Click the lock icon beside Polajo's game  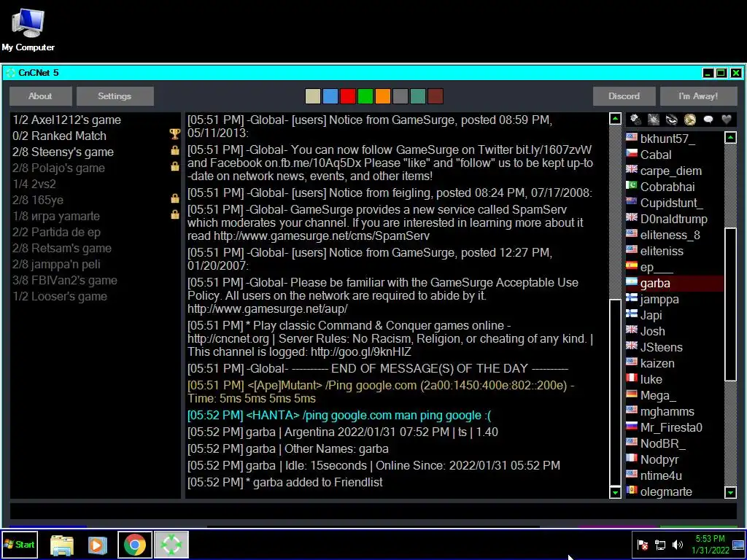(175, 166)
